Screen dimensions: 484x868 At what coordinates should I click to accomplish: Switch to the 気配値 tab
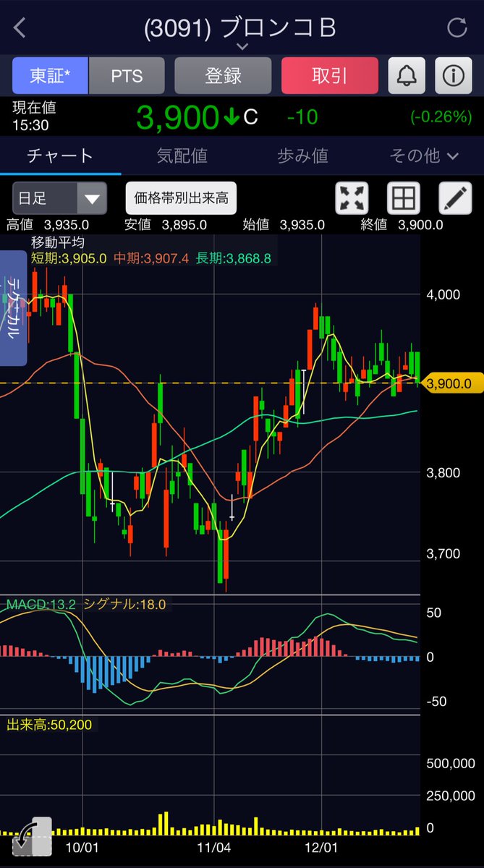[182, 156]
